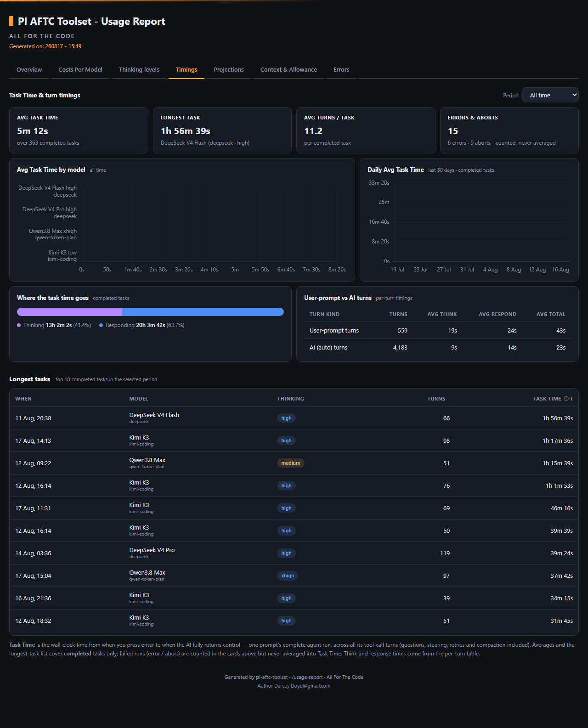Click the high badge in DeepSeek V4 Flash row
588x728 pixels.
tap(286, 418)
